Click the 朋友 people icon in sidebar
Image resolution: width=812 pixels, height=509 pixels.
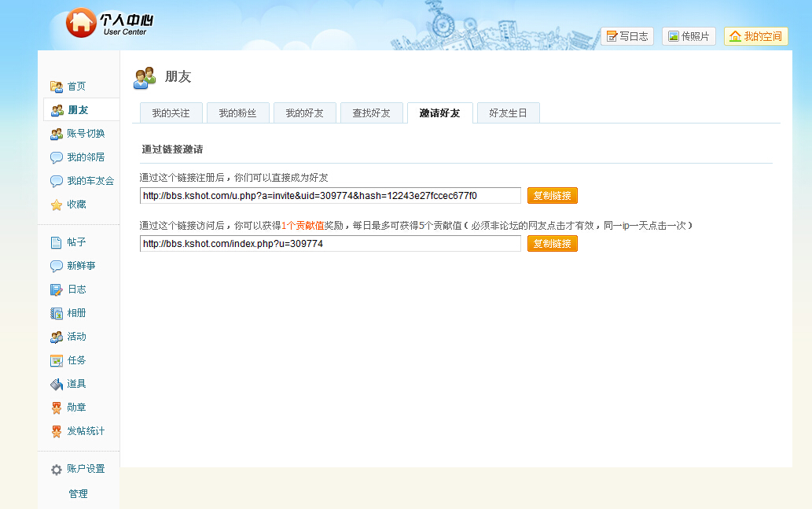tap(57, 110)
